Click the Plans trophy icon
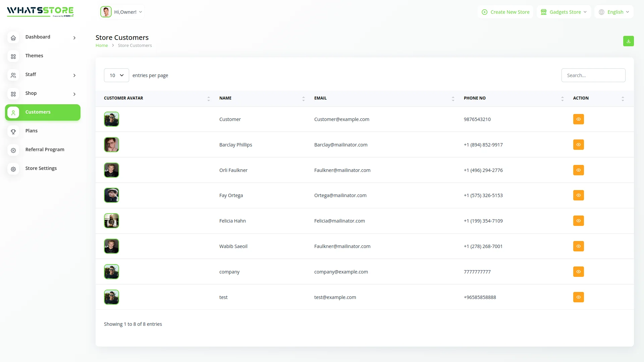Screen dimensions: 644x362 (x=13, y=132)
